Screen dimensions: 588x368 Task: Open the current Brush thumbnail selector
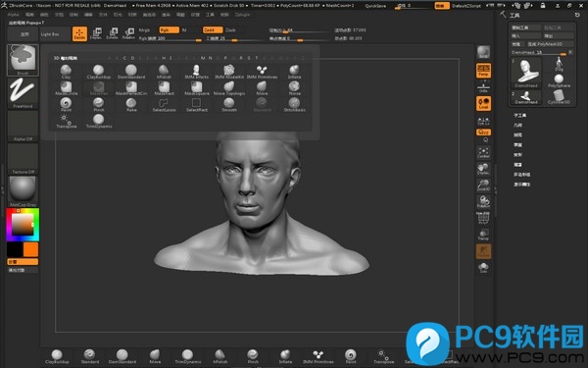[x=23, y=60]
